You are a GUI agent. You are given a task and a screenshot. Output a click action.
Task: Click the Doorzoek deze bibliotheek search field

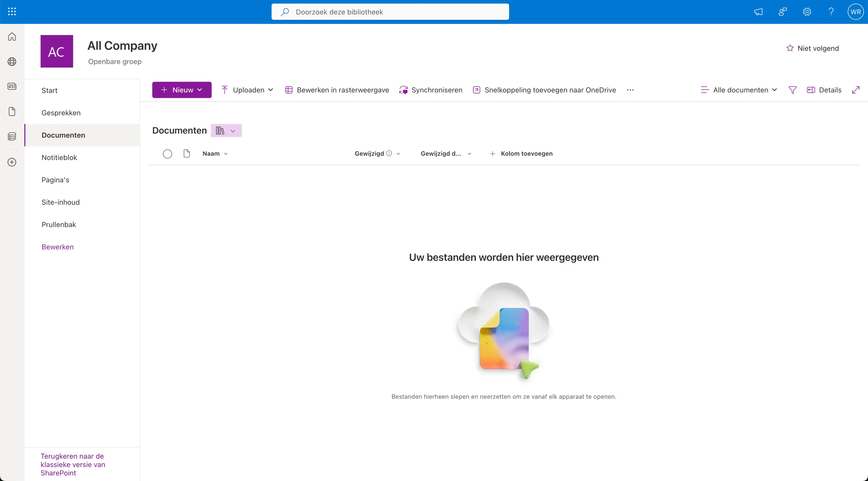[390, 11]
